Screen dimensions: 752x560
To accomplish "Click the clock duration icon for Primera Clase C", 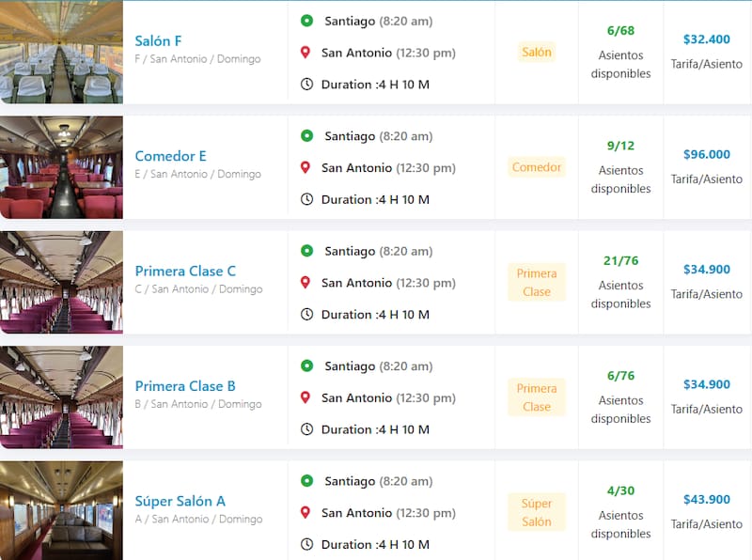I will (306, 314).
